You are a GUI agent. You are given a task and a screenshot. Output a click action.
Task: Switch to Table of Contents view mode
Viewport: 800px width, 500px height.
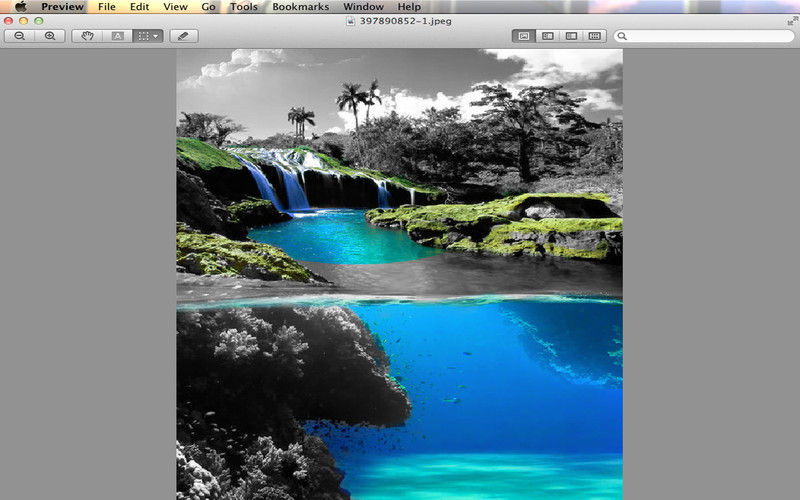click(571, 36)
